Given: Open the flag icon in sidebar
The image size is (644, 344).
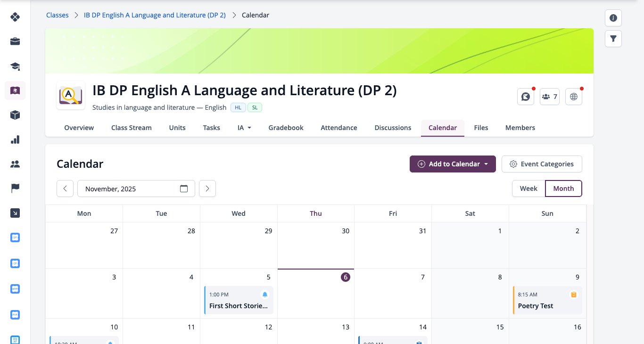Looking at the screenshot, I should [x=15, y=188].
